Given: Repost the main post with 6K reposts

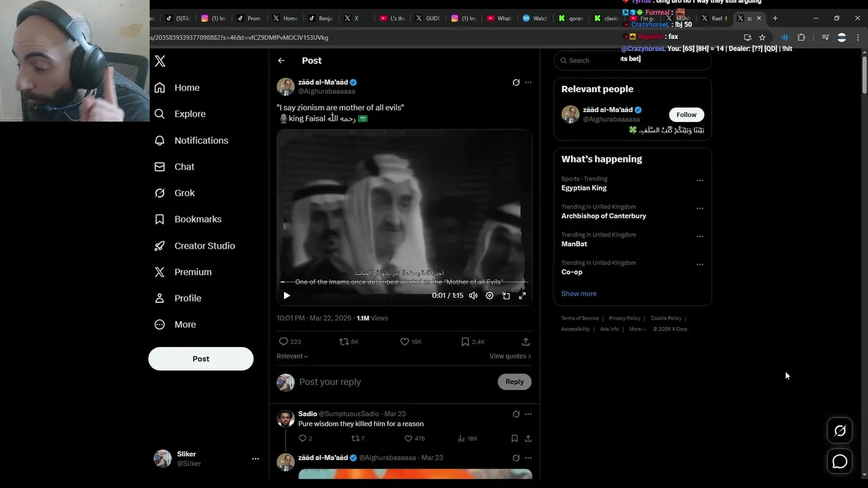Looking at the screenshot, I should click(x=349, y=342).
